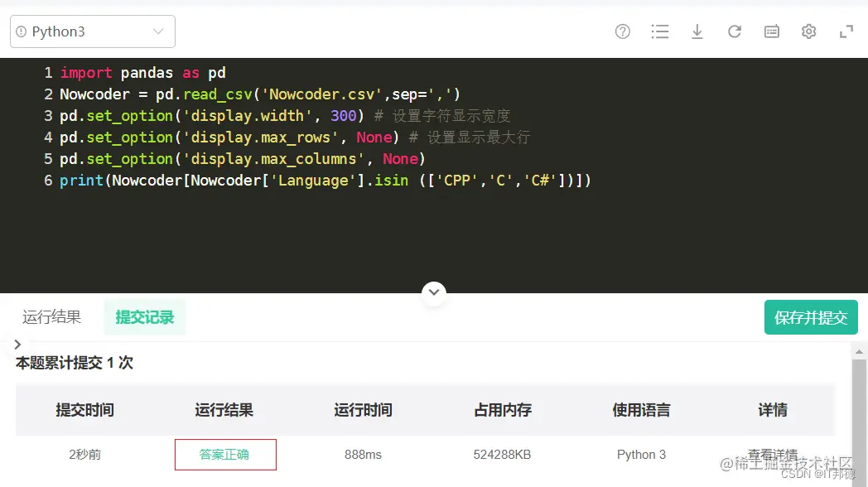Screen dimensions: 868x487
Task: Click the help question mark icon
Action: tap(623, 31)
